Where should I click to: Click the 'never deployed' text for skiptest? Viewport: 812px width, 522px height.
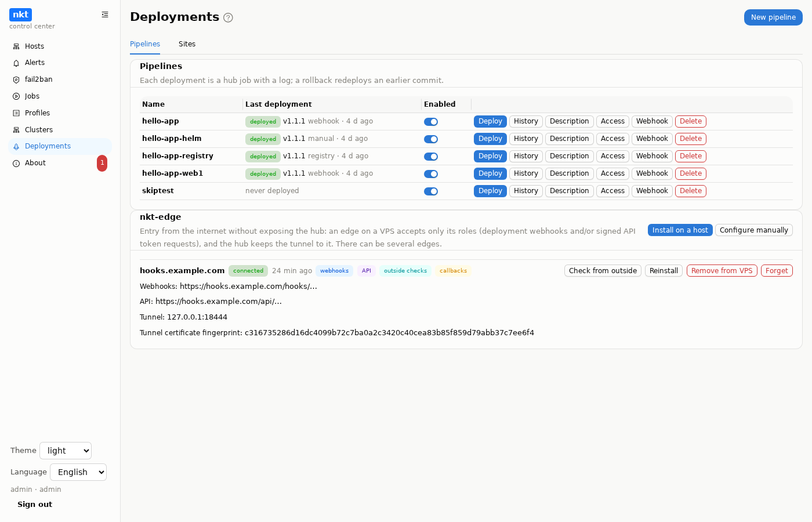(272, 191)
